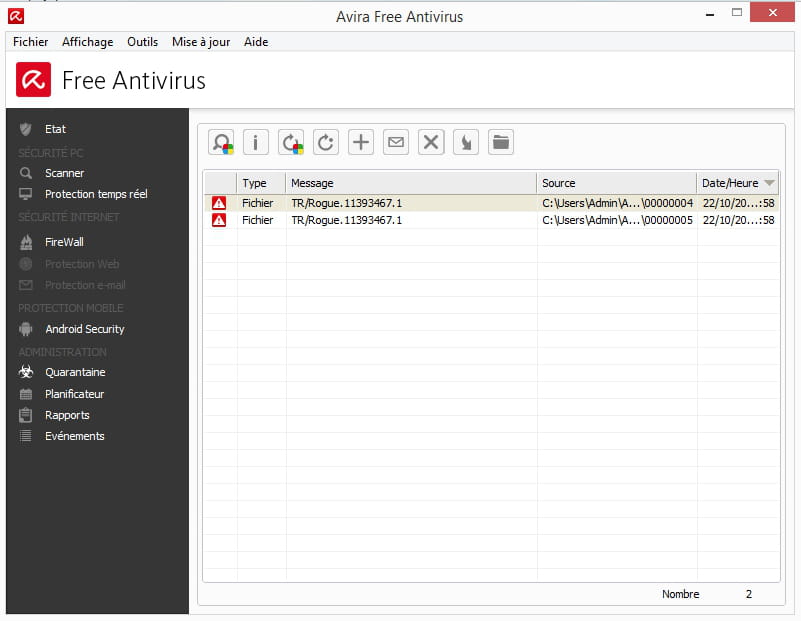Click the Avira logo in the title bar
This screenshot has width=801, height=621.
pyautogui.click(x=16, y=16)
